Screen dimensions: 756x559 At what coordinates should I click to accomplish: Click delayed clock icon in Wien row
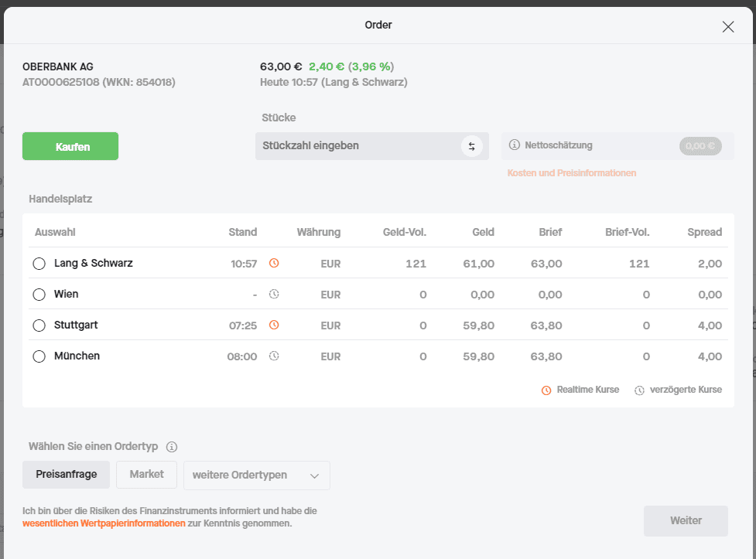274,294
